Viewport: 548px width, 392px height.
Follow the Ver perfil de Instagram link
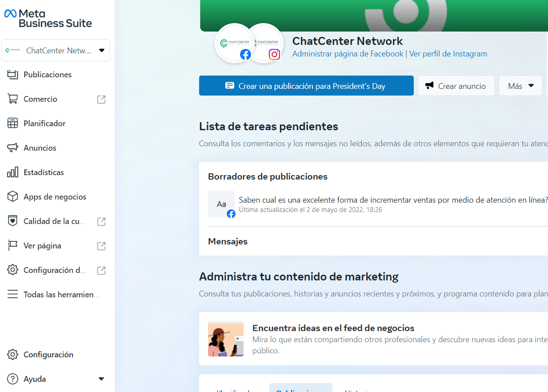point(448,54)
